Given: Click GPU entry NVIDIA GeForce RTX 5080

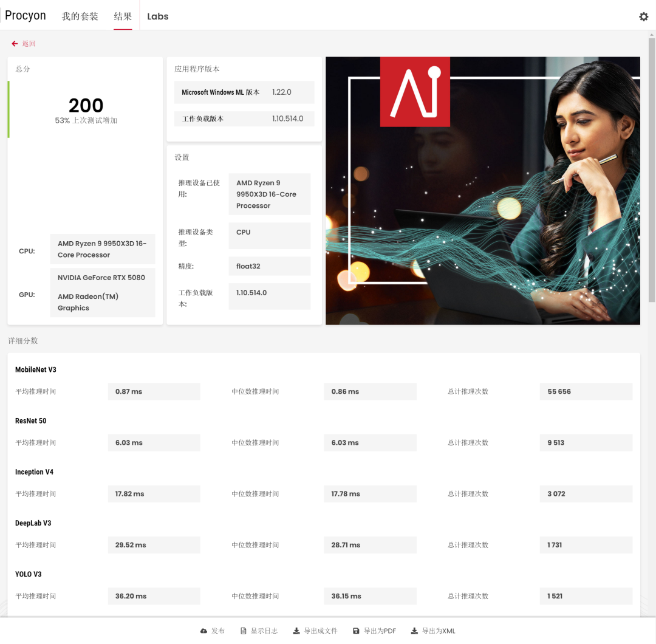Looking at the screenshot, I should pyautogui.click(x=101, y=278).
